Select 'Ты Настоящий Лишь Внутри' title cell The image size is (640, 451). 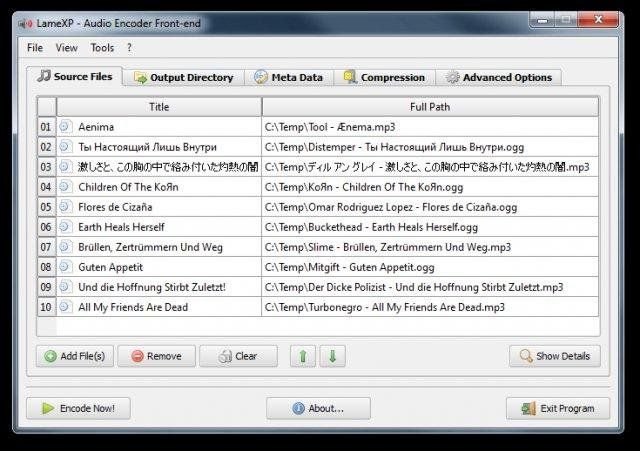pyautogui.click(x=159, y=147)
